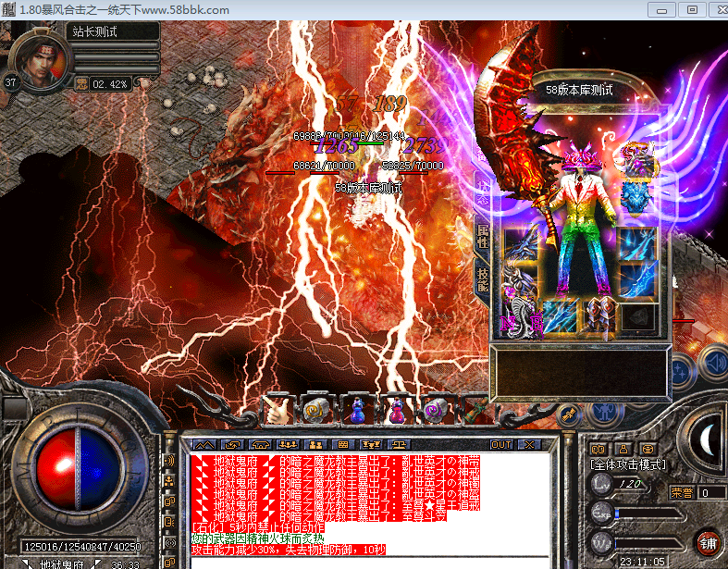This screenshot has height=569, width=728.
Task: Click the Exp progress bar
Action: click(x=649, y=513)
